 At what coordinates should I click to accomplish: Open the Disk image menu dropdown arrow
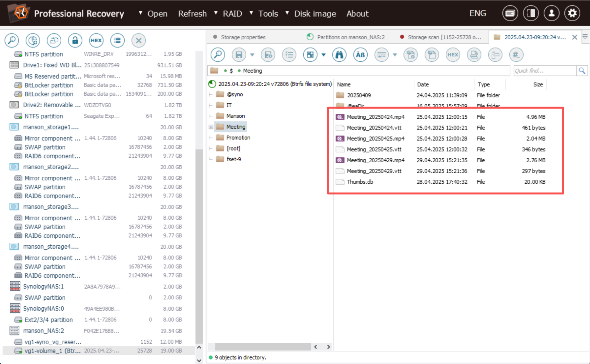coord(287,13)
